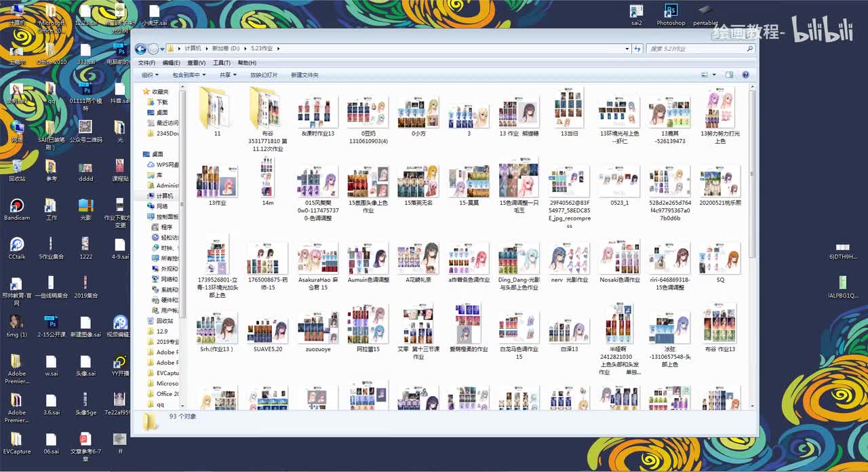Click the 放映幻灯片 button

tap(264, 75)
